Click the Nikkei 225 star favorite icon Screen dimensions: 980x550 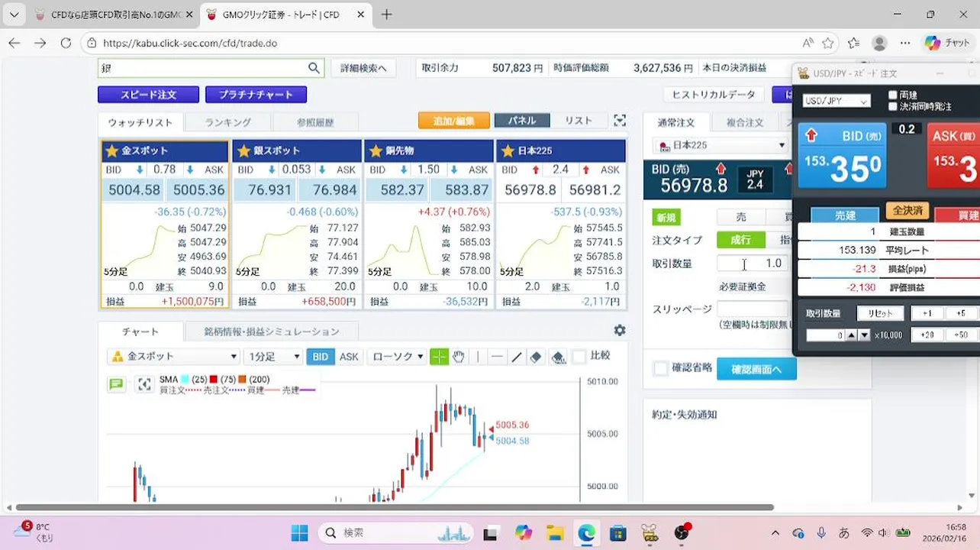point(508,150)
